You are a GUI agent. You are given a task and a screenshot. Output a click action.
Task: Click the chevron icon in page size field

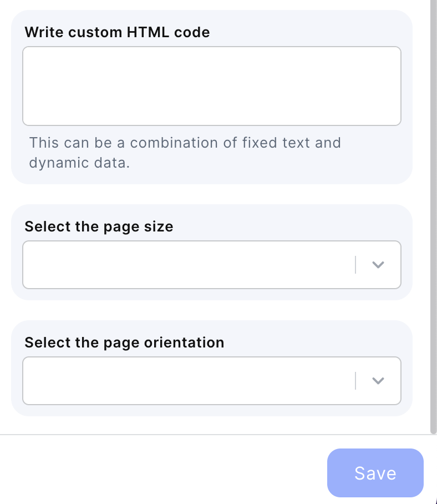coord(378,265)
